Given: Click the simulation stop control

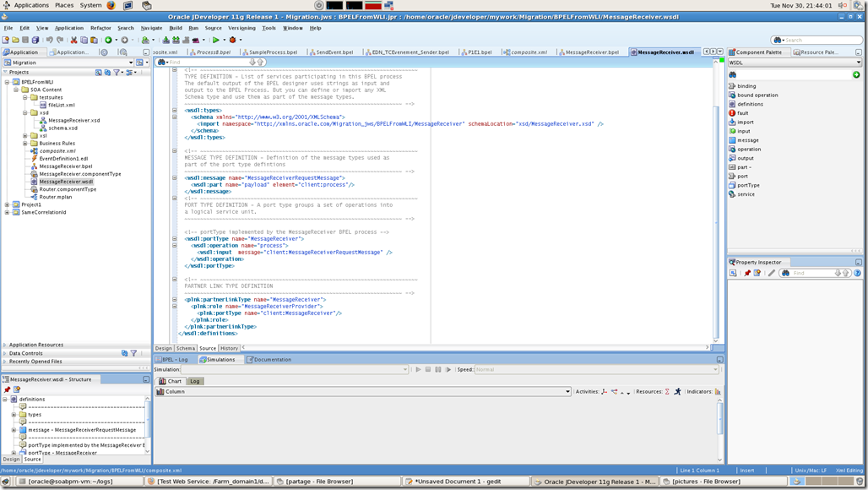Looking at the screenshot, I should click(428, 369).
